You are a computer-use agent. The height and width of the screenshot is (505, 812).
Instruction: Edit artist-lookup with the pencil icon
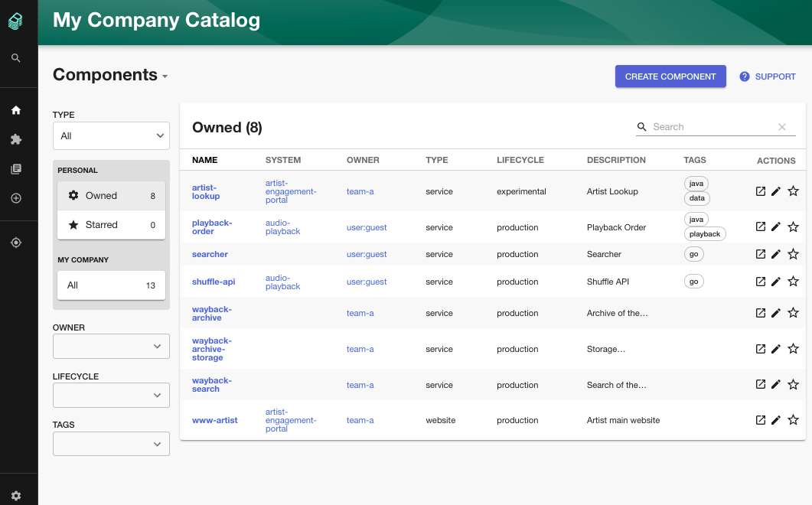click(x=776, y=191)
